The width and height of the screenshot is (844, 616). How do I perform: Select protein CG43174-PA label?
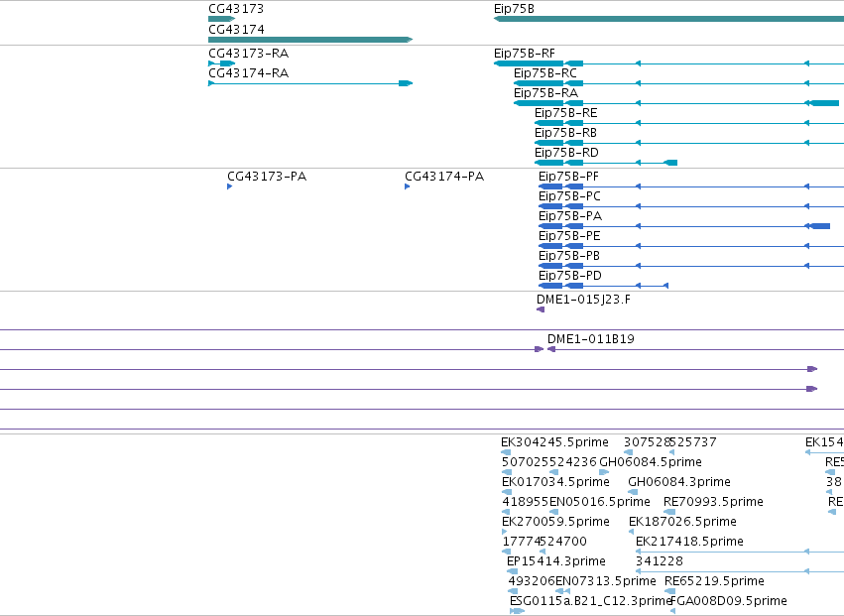pyautogui.click(x=444, y=177)
